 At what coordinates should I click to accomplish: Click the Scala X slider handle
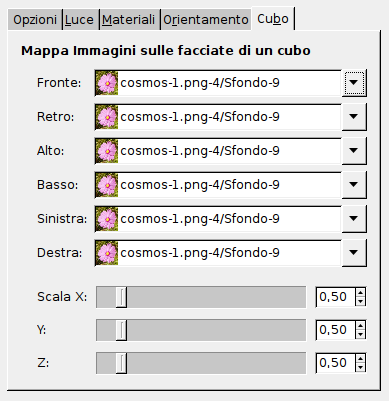coord(121,297)
